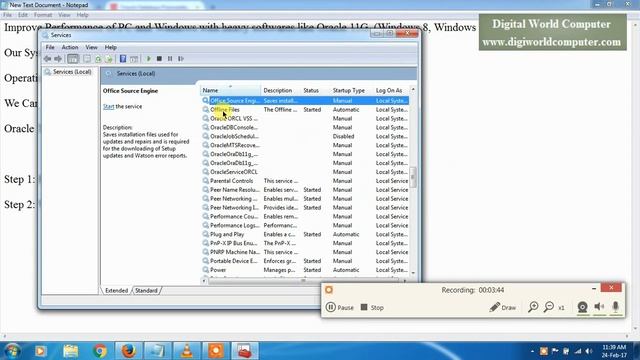Open Format menu in Notepad

coord(43,15)
